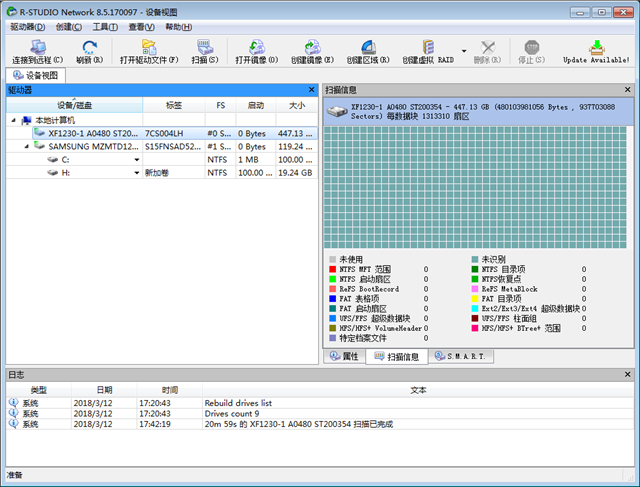Close the Drives (驱动器) panel
Screen dimensions: 640x487
click(x=311, y=89)
